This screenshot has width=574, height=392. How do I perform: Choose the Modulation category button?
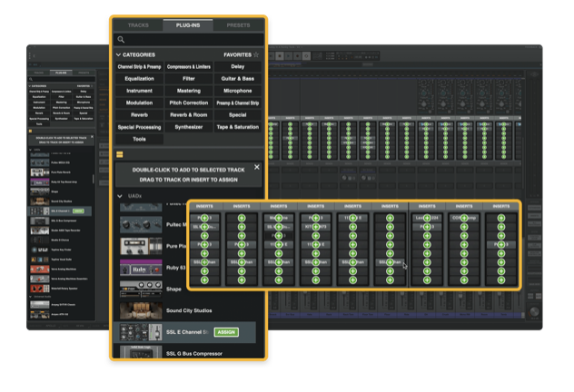(x=139, y=103)
